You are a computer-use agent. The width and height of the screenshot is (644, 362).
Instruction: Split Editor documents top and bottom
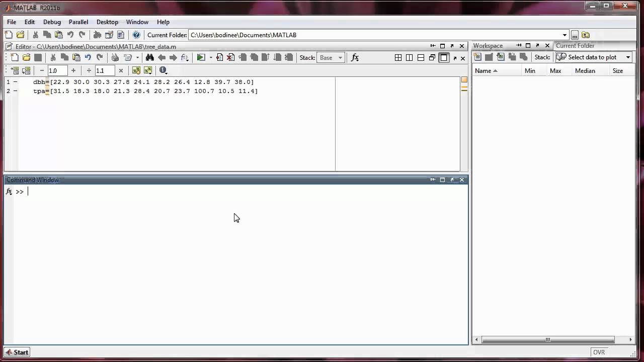[421, 57]
